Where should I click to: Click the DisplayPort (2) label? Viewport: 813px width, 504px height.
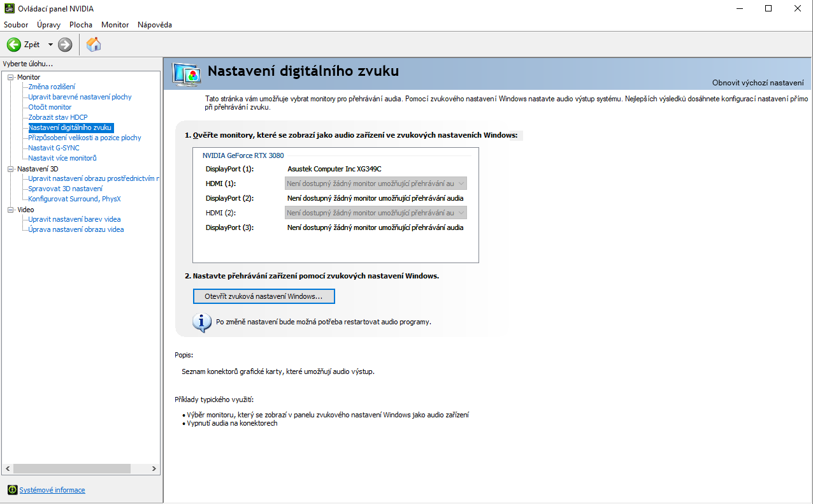(x=229, y=198)
